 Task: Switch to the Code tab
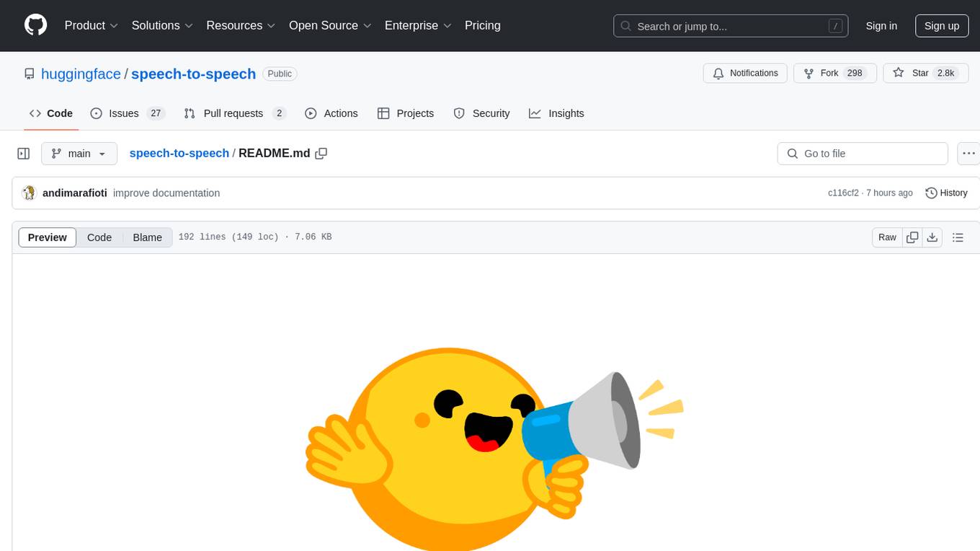(51, 113)
